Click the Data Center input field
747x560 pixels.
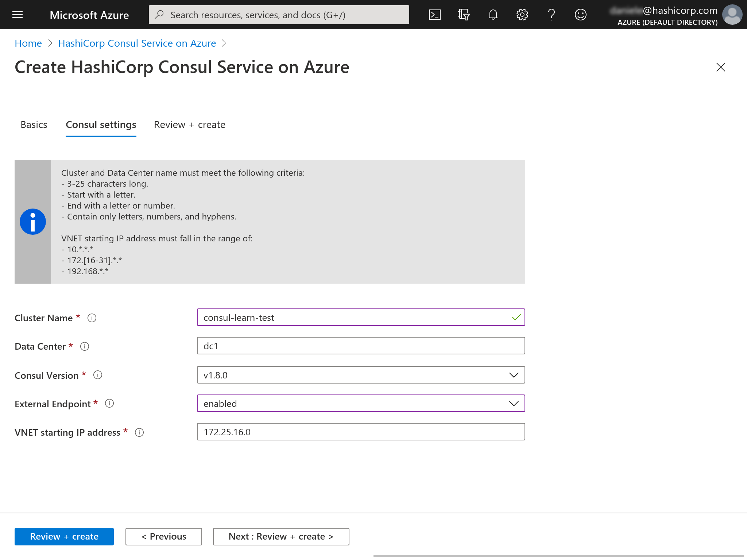point(361,346)
